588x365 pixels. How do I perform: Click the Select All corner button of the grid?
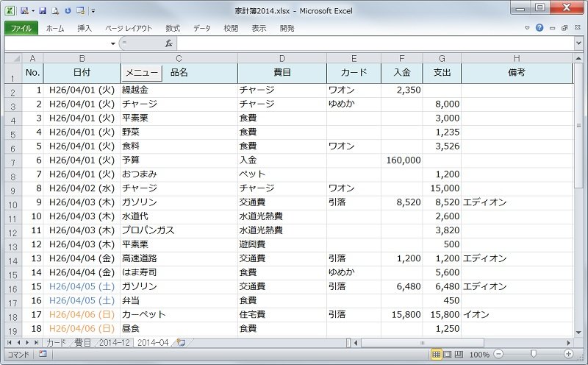tap(13, 58)
